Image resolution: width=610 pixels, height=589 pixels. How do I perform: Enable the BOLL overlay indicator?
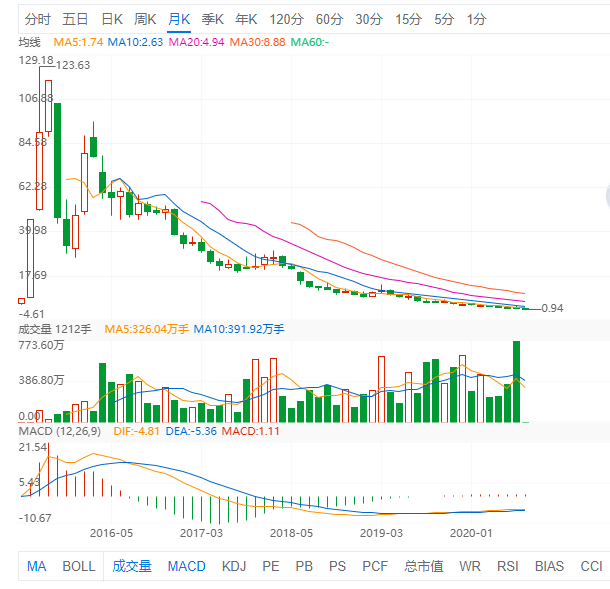coord(79,566)
